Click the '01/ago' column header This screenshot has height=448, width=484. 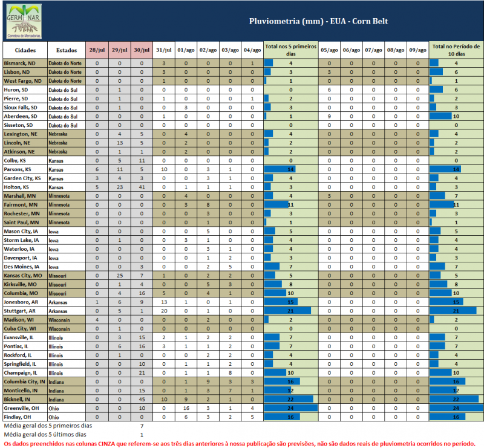click(x=186, y=50)
